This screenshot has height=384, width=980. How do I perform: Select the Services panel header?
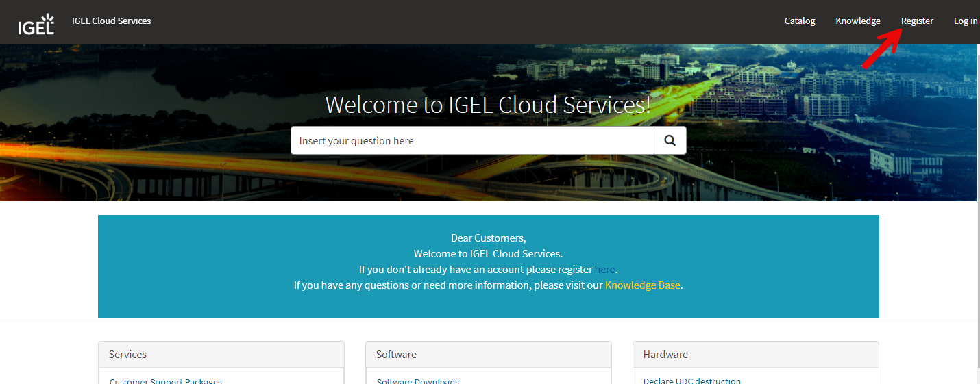(x=221, y=355)
